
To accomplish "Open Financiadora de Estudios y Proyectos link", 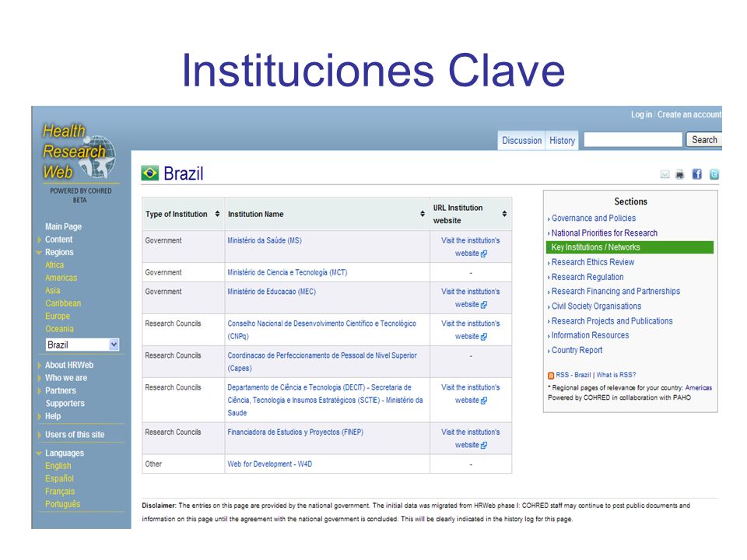I will coord(296,432).
